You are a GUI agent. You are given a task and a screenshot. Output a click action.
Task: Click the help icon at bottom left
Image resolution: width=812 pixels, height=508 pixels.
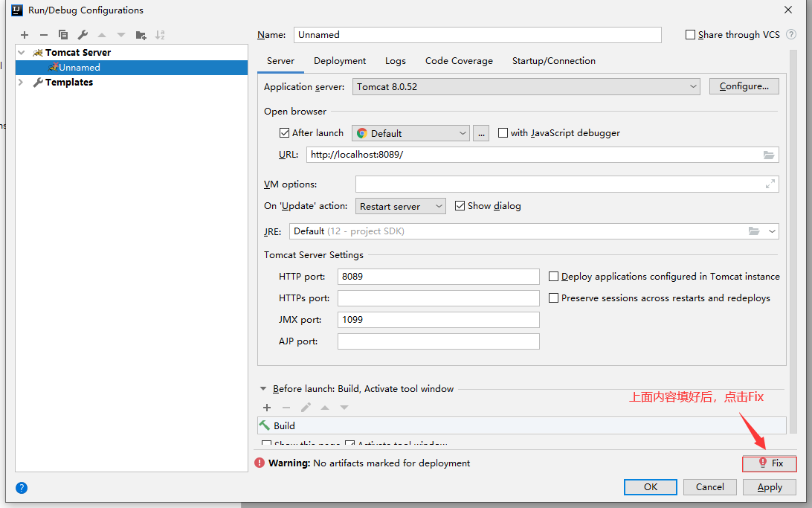(x=22, y=488)
